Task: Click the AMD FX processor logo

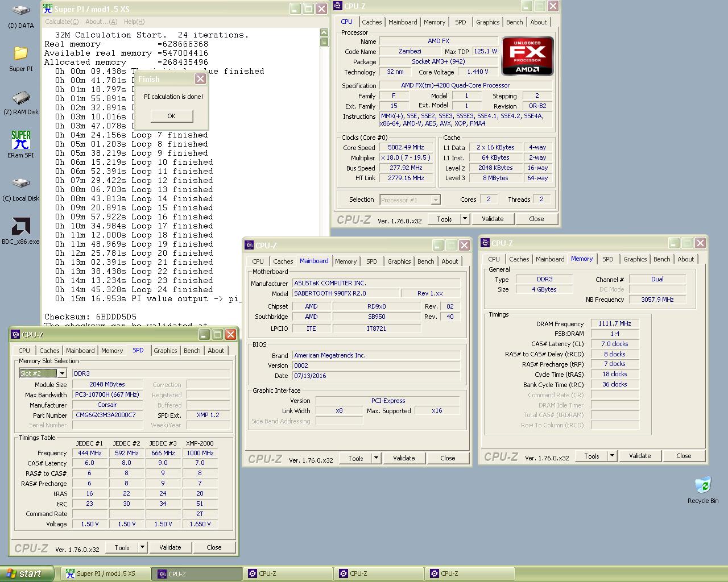Action: [x=527, y=56]
